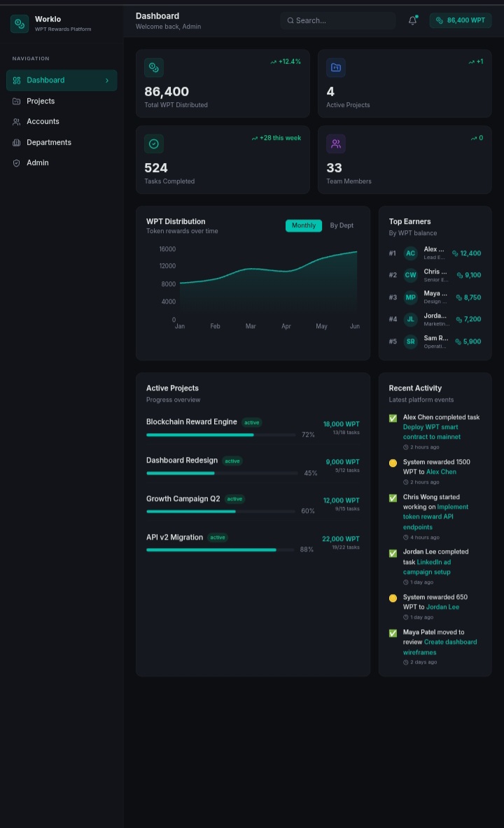Click the Active Projects folder icon
Image resolution: width=504 pixels, height=828 pixels.
click(x=335, y=68)
